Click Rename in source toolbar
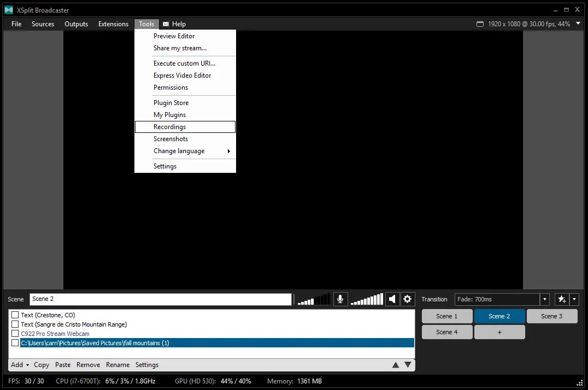 [x=117, y=365]
